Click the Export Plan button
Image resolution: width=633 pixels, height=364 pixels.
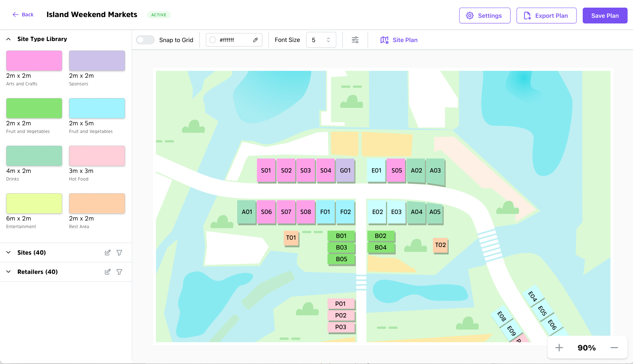546,16
